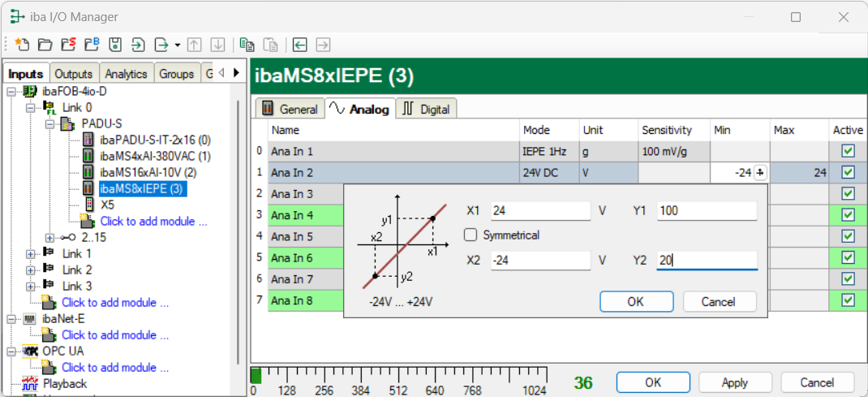Click the New configuration icon with star

click(x=21, y=45)
